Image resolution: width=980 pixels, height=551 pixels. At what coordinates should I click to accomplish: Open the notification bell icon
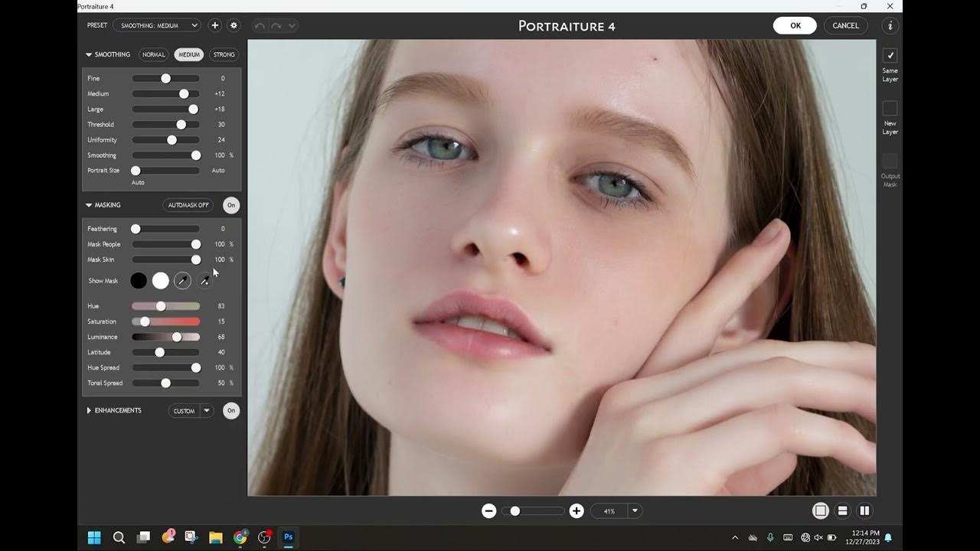(x=888, y=537)
